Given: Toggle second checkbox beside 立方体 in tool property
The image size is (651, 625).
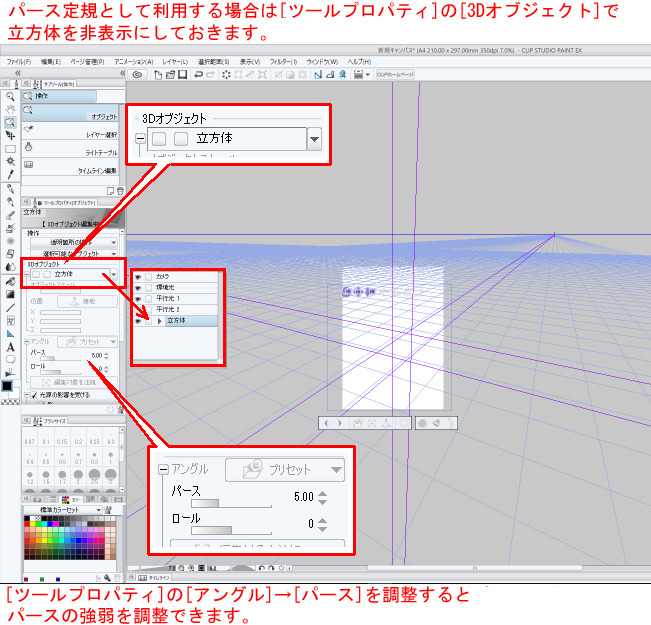Looking at the screenshot, I should click(x=47, y=275).
